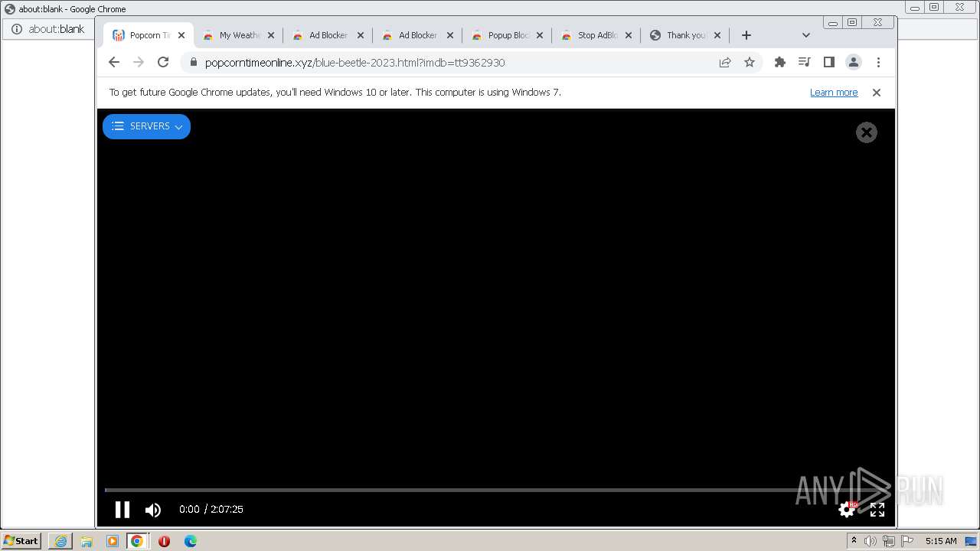980x551 pixels.
Task: Close the video player overlay
Action: coord(866,132)
